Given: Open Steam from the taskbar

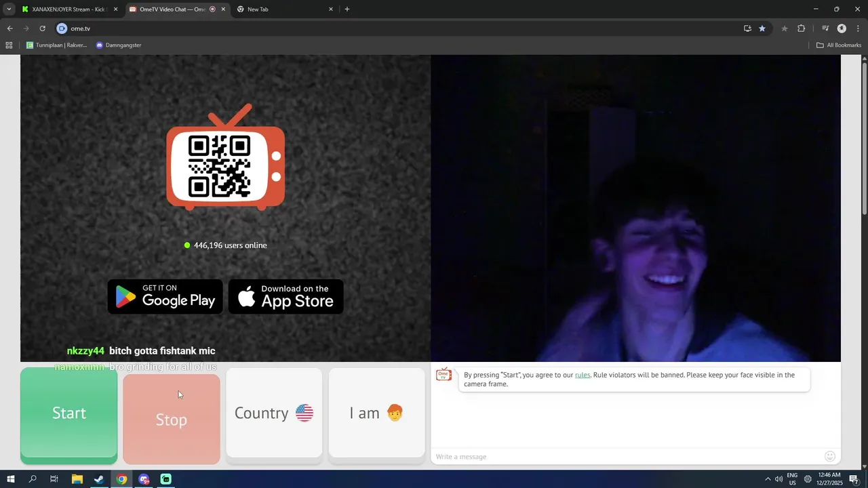Looking at the screenshot, I should coord(99,479).
